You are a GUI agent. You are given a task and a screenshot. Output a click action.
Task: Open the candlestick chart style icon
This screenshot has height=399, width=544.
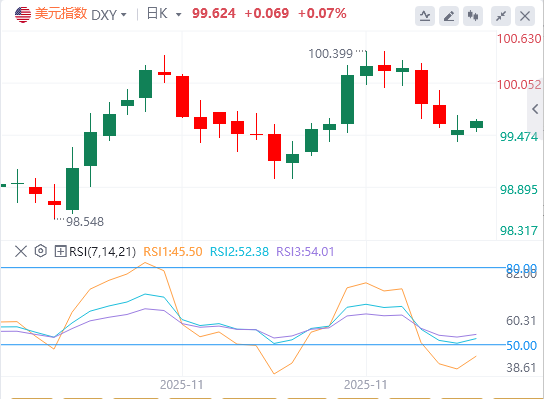click(x=473, y=16)
